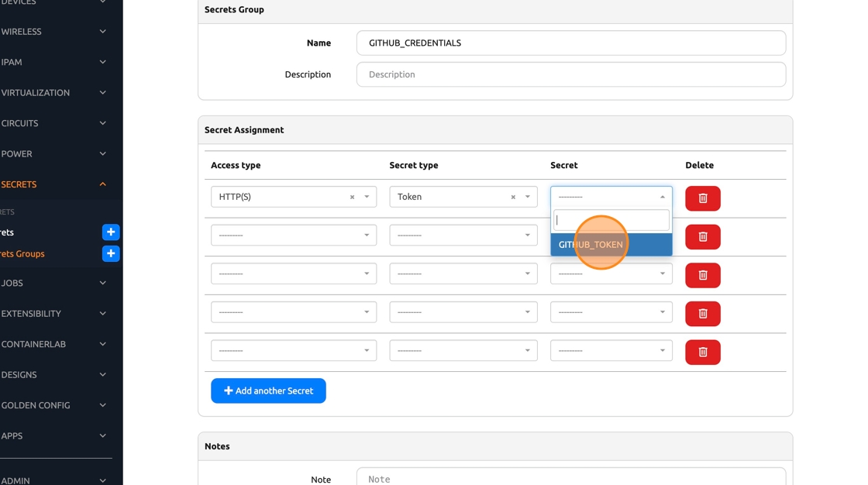Screen dimensions: 868x485
Task: Add a new Secrets Group via plus icon
Action: point(111,253)
